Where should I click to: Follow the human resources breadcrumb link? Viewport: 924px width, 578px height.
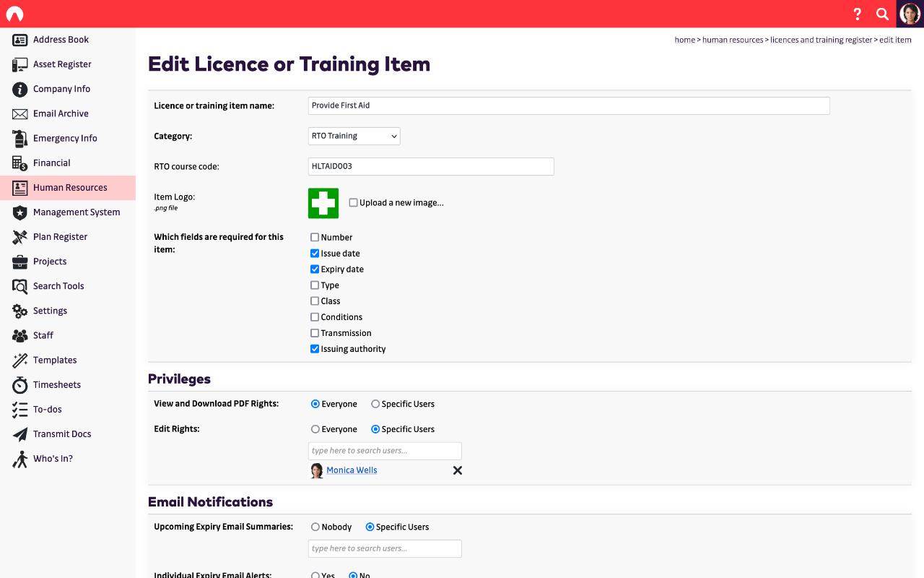click(x=733, y=40)
